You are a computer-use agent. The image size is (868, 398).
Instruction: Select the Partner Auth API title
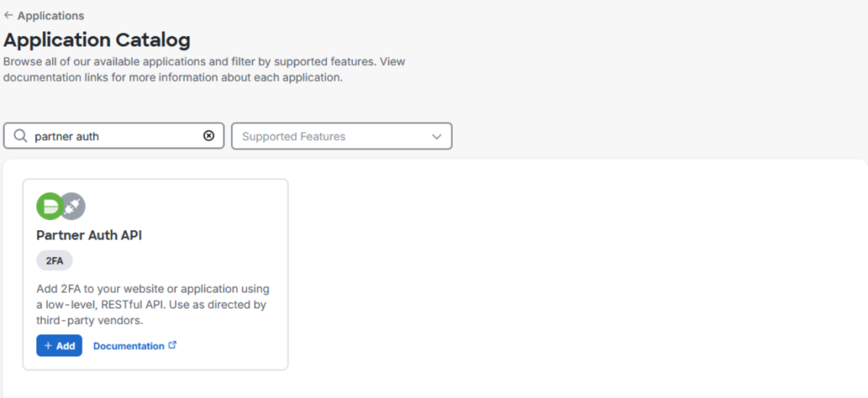point(89,235)
